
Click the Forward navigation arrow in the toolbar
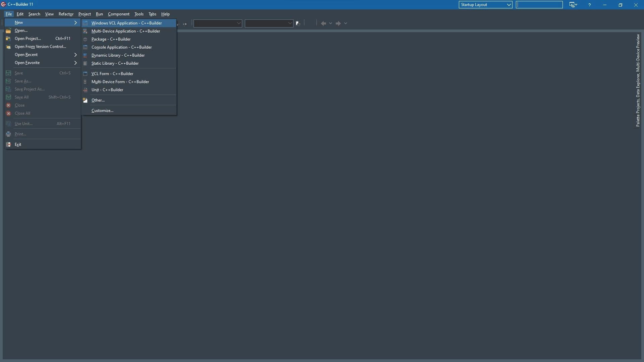coord(338,23)
